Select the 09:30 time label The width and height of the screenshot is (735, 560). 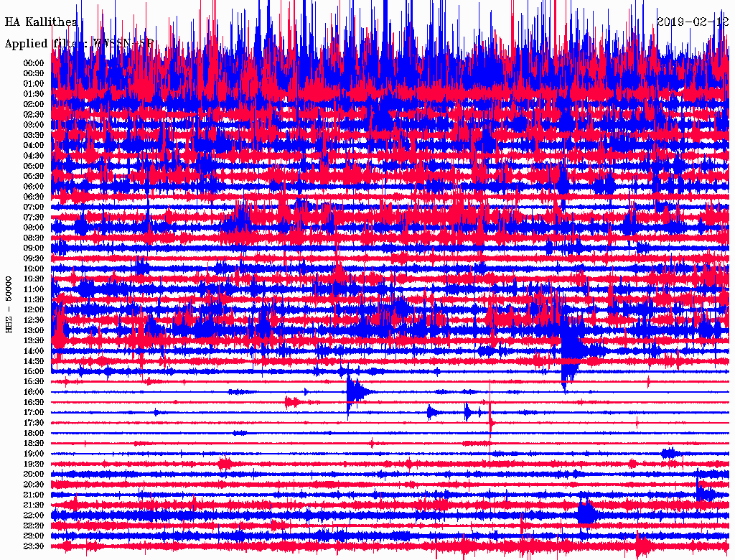(x=33, y=259)
